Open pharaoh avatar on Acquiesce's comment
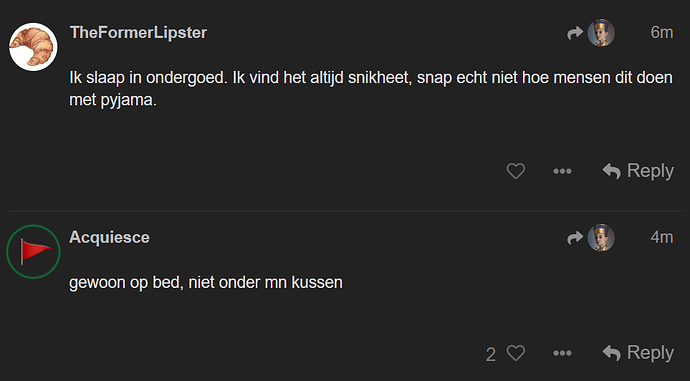 click(601, 238)
